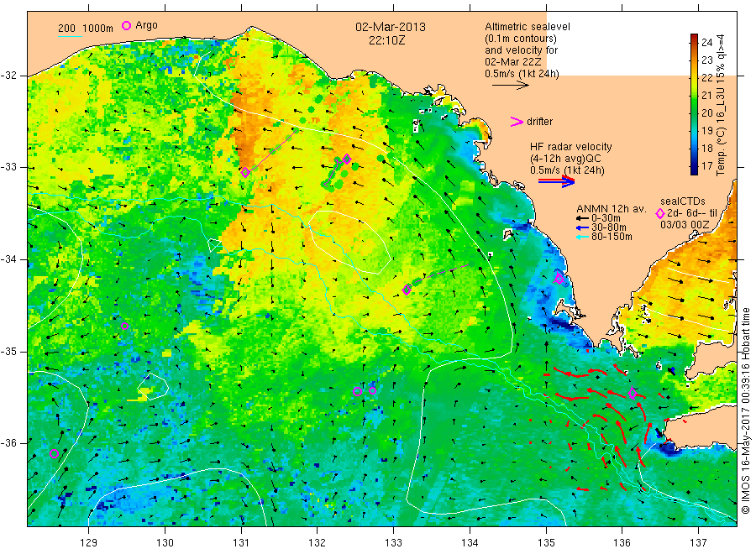Click the '200 1000m' isobath label
This screenshot has width=756, height=554.
click(86, 29)
